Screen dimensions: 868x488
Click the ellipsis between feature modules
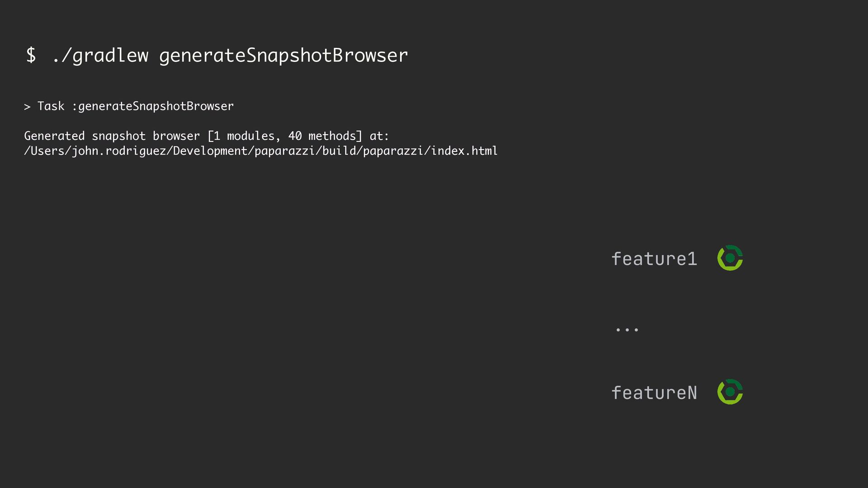click(627, 330)
